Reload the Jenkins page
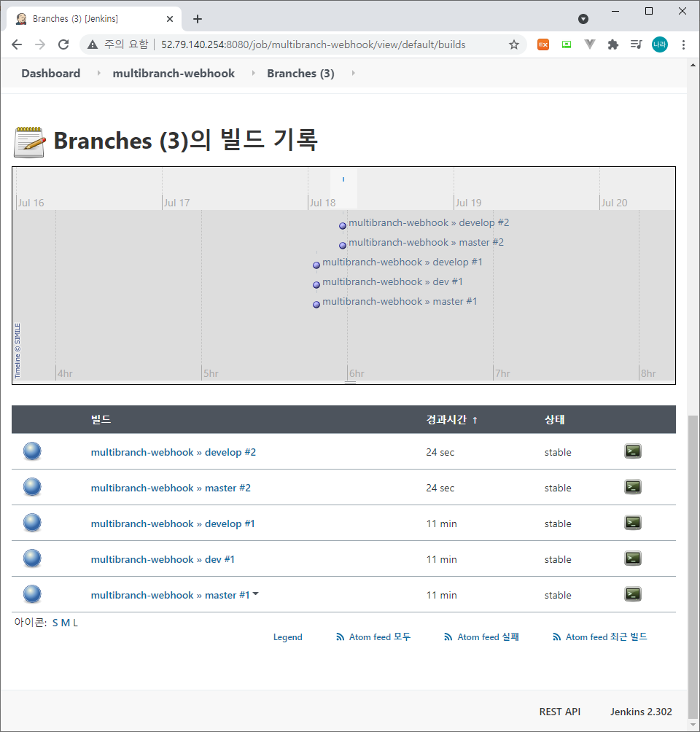700x732 pixels. click(63, 44)
